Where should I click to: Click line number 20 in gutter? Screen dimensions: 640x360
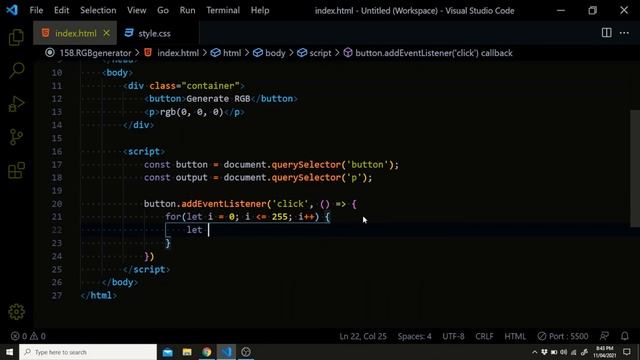point(57,204)
